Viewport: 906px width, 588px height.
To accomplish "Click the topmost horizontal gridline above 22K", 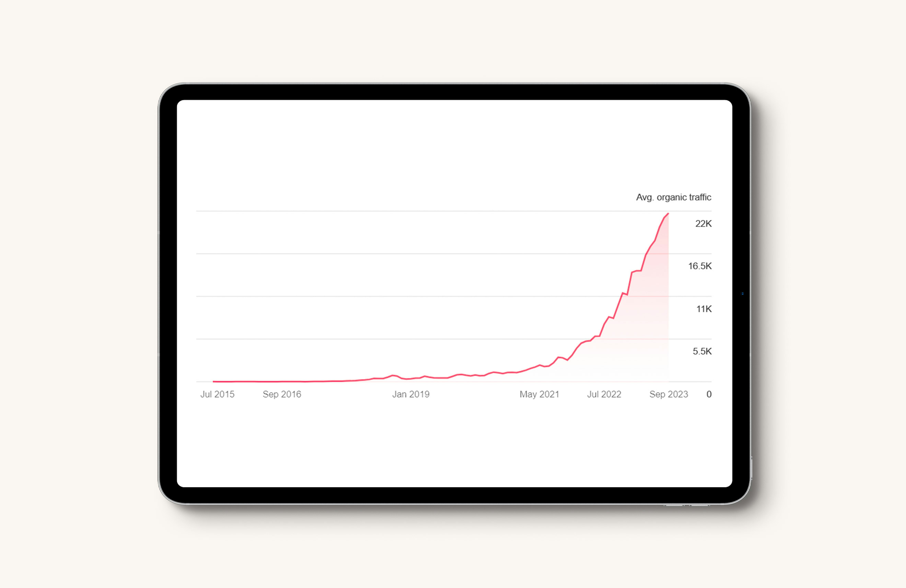I will point(419,211).
